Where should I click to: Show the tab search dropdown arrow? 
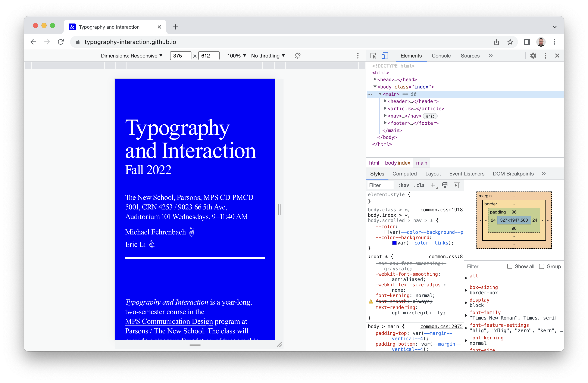555,27
